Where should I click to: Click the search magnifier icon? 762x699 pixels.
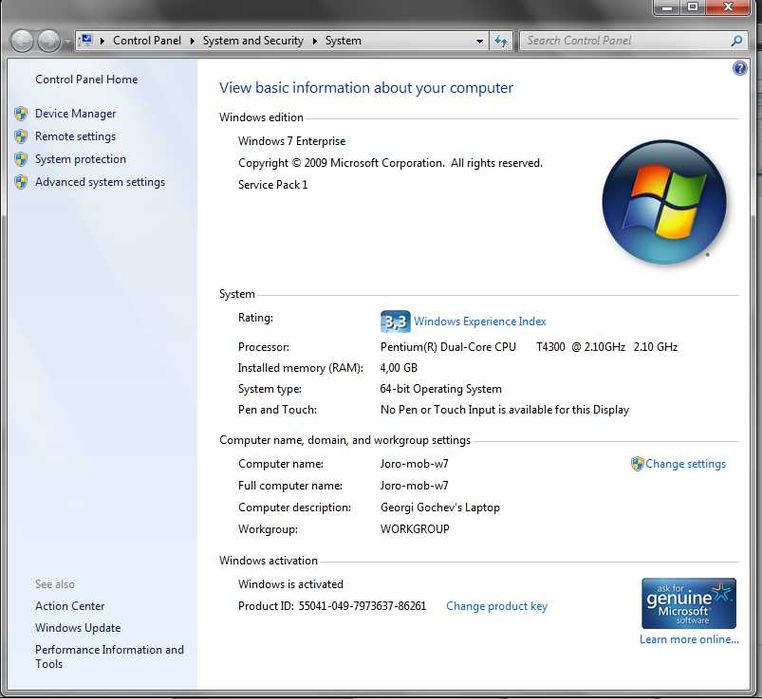(737, 40)
